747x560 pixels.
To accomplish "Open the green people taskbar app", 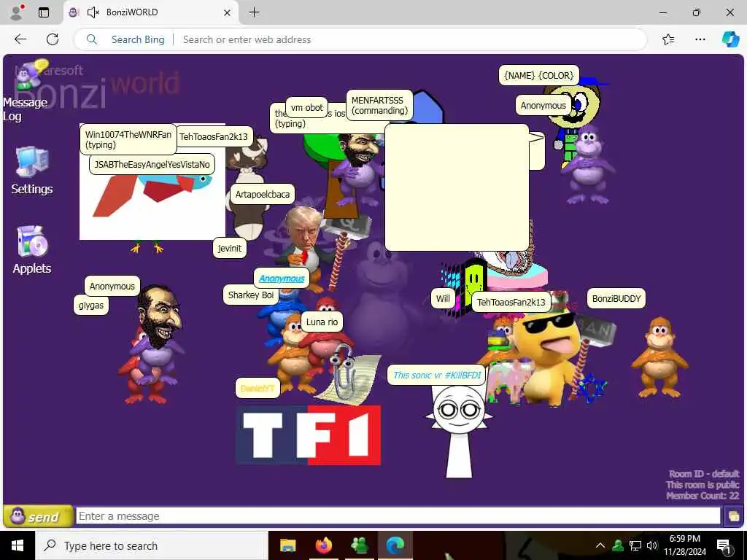I will [359, 545].
